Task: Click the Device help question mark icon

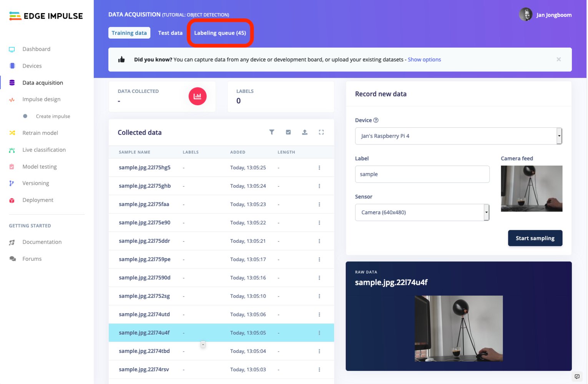Action: (x=376, y=120)
